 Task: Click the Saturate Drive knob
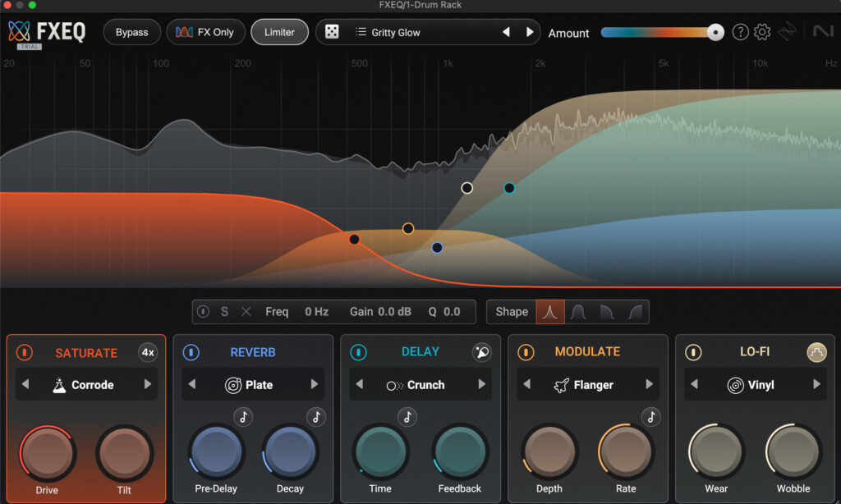(47, 454)
